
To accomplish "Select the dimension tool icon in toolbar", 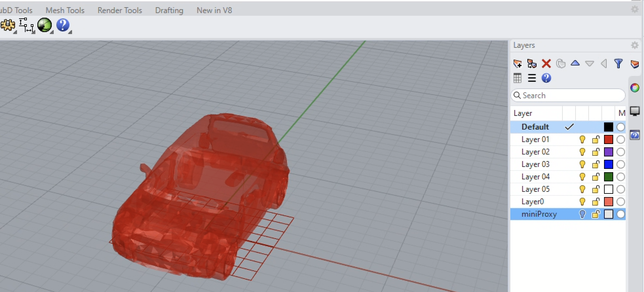I will [x=26, y=26].
